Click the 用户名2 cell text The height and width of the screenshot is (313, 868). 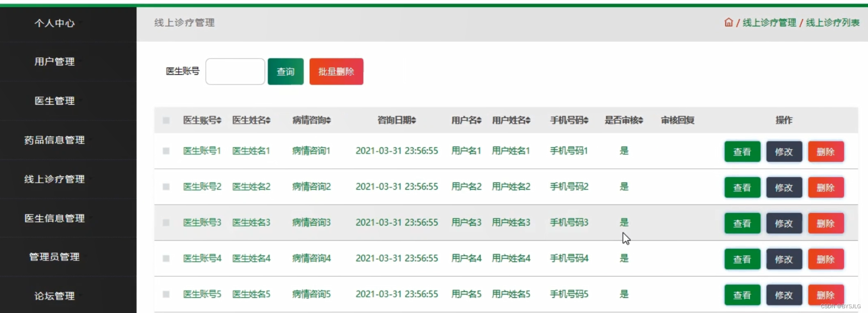tap(467, 186)
